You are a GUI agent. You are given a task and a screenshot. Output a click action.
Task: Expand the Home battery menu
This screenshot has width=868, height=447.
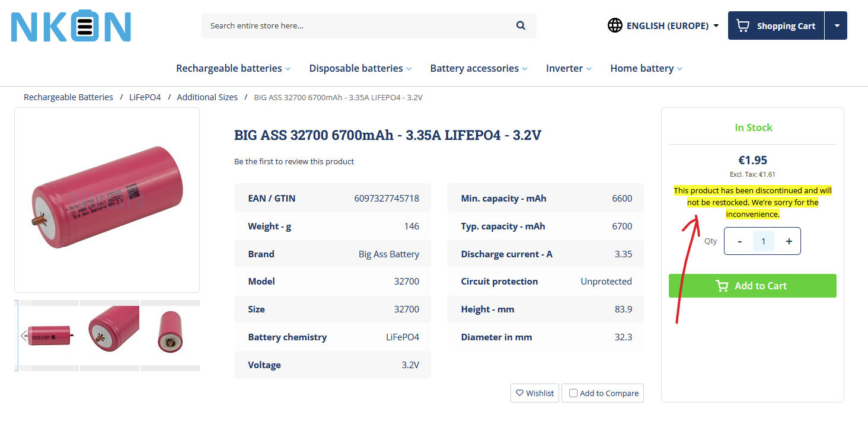pos(646,68)
